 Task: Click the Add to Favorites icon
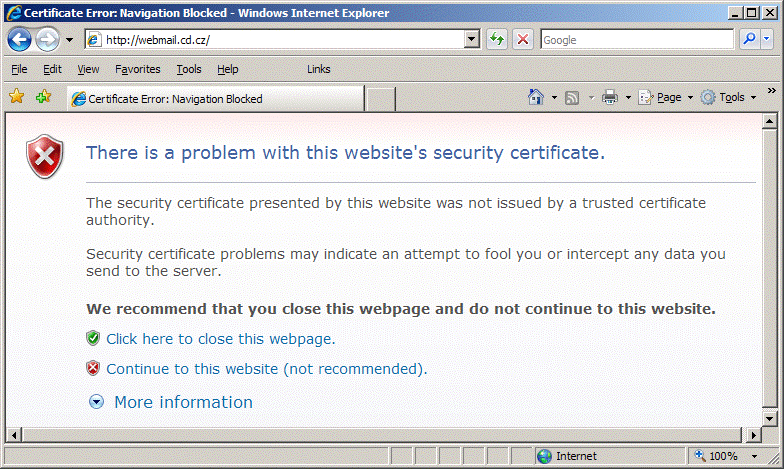click(43, 97)
